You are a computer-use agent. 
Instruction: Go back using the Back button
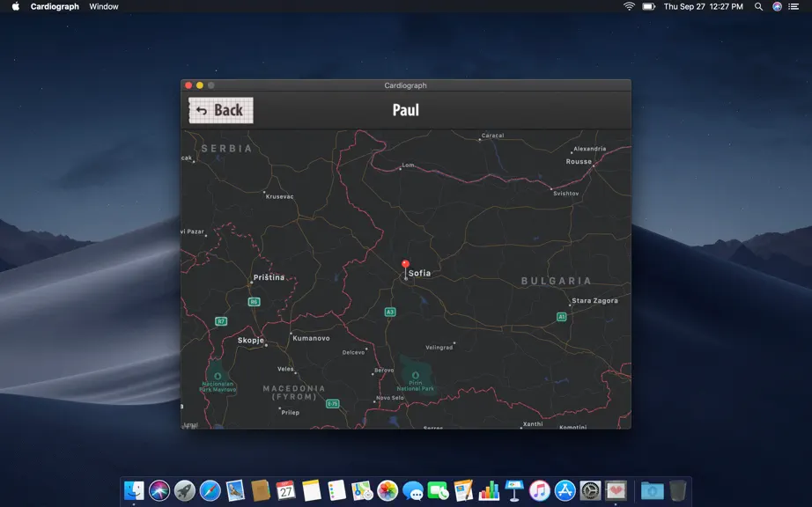pyautogui.click(x=221, y=110)
